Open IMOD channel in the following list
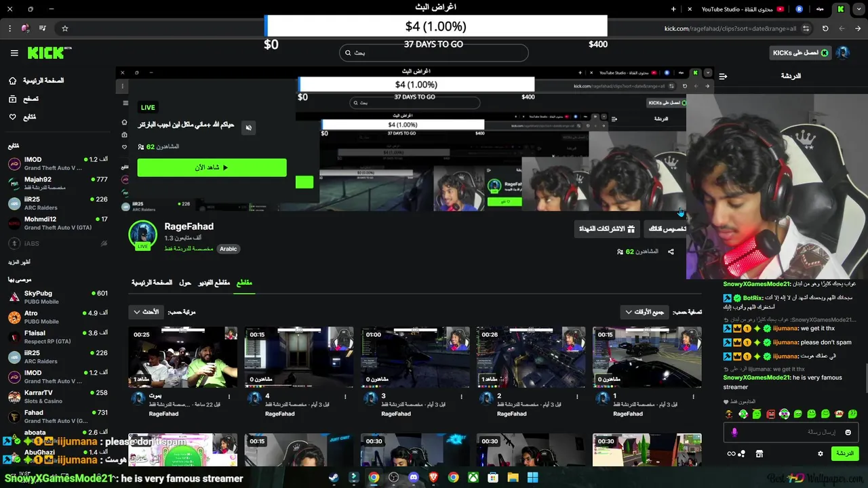 [x=58, y=163]
